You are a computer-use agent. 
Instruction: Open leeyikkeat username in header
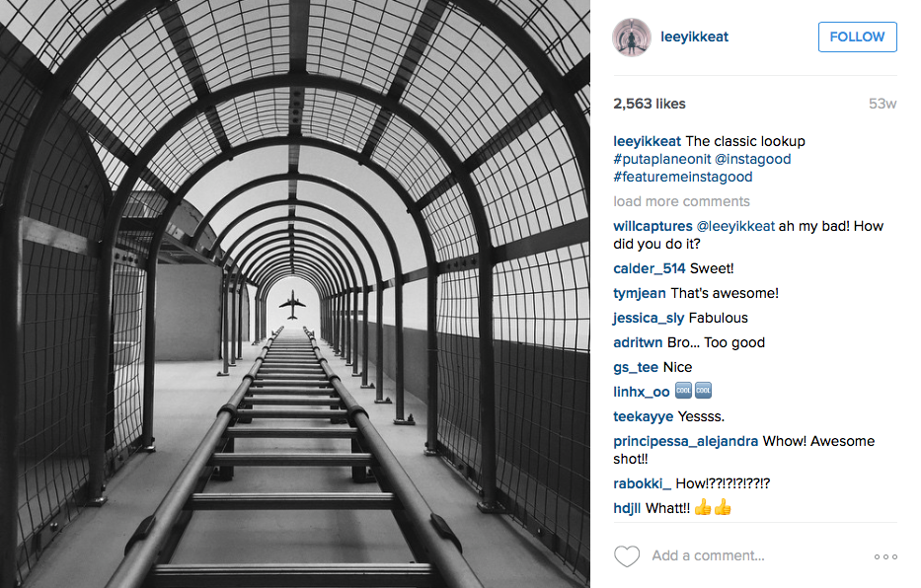point(694,37)
